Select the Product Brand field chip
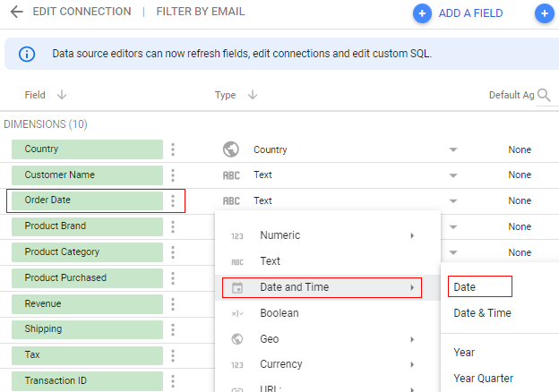 tap(88, 226)
